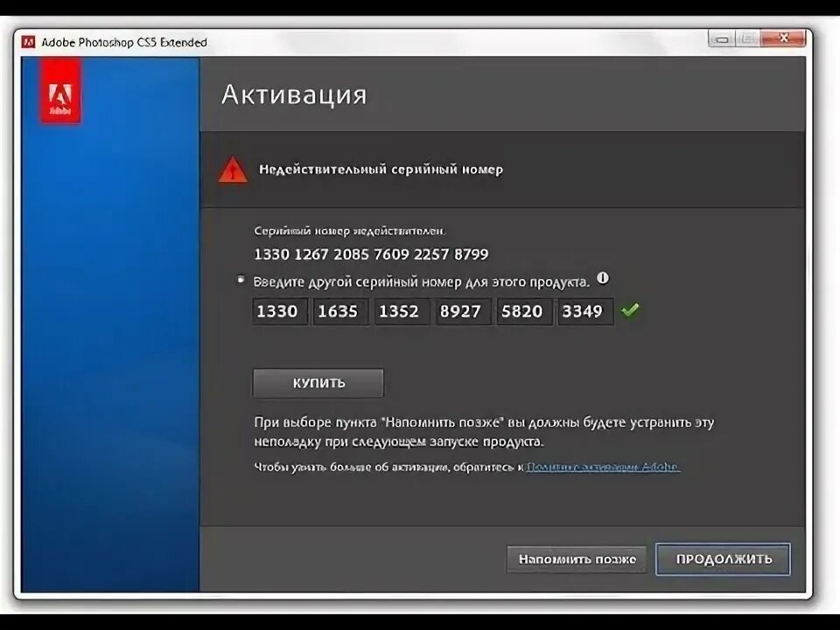This screenshot has width=840, height=630.
Task: Click the serial field containing 5820
Action: 524,311
